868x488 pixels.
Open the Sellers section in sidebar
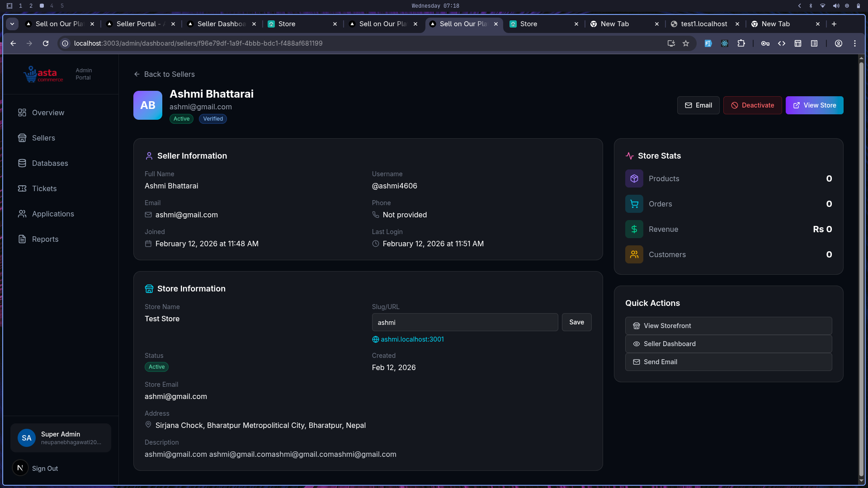point(43,138)
